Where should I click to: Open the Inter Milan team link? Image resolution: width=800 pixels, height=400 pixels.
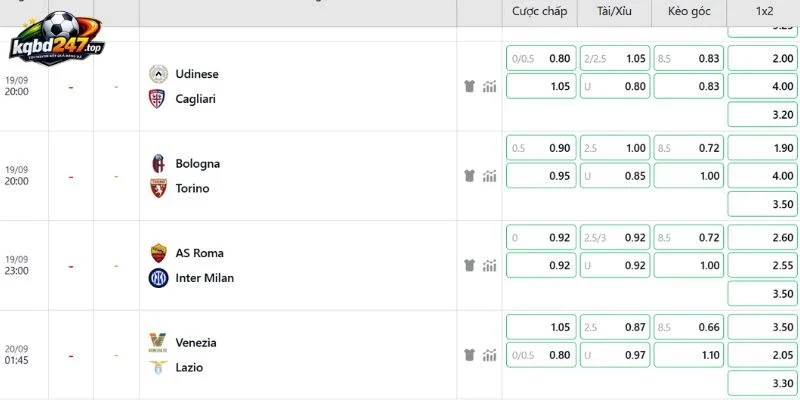click(x=205, y=278)
